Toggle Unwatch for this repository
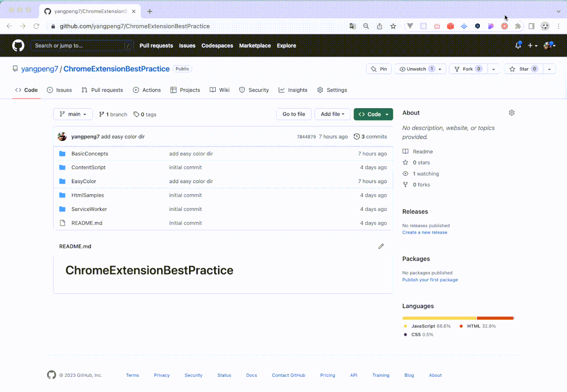 tap(416, 69)
